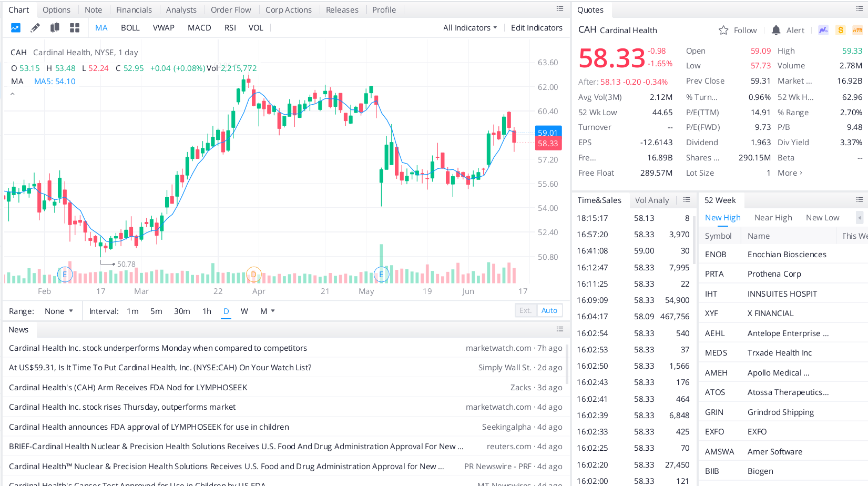Open the Financials tab
Viewport: 868px width, 486px height.
coord(134,10)
